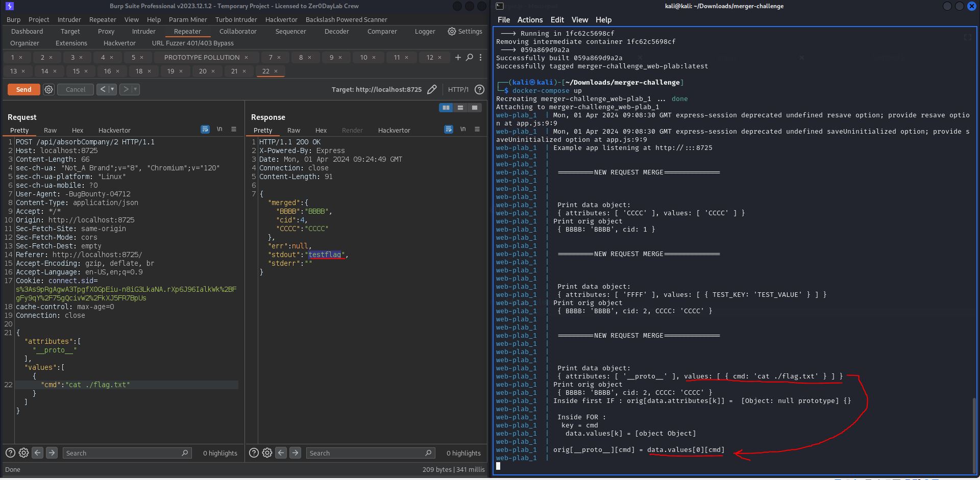Toggle response word-wrap icon
This screenshot has width=980, height=480.
tap(449, 130)
